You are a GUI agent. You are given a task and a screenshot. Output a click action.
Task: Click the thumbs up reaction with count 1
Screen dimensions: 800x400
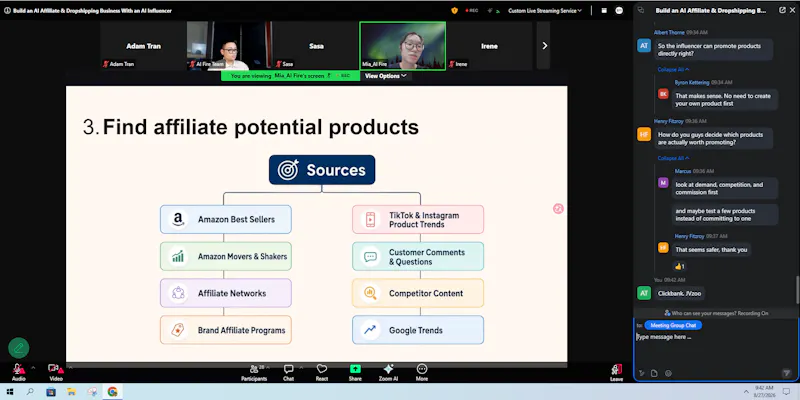tap(680, 266)
